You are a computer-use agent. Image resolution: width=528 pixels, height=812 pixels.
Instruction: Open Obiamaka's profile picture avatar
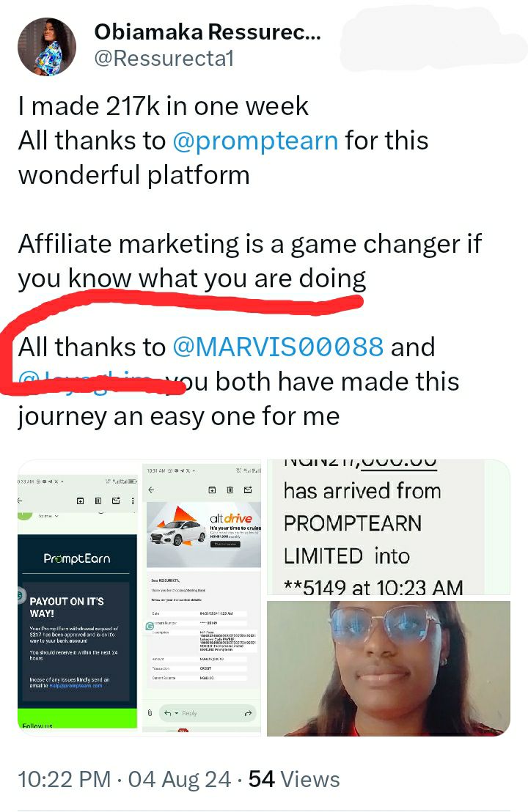47,47
